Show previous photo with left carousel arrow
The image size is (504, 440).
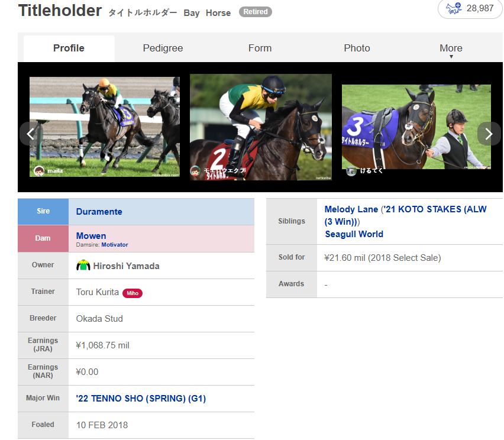(x=31, y=134)
